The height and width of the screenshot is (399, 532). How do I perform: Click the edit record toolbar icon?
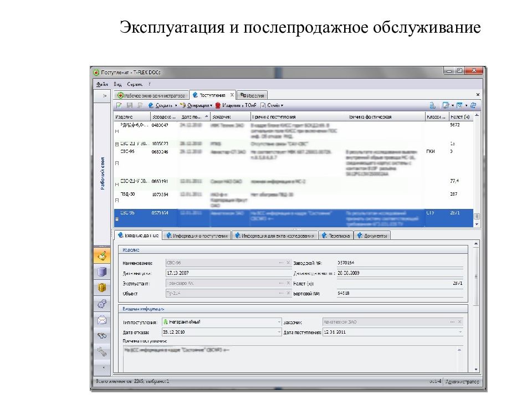119,105
